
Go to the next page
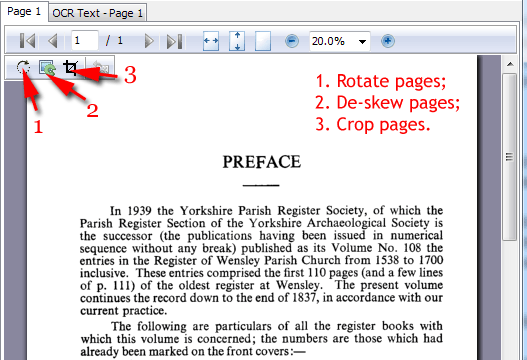(x=149, y=41)
